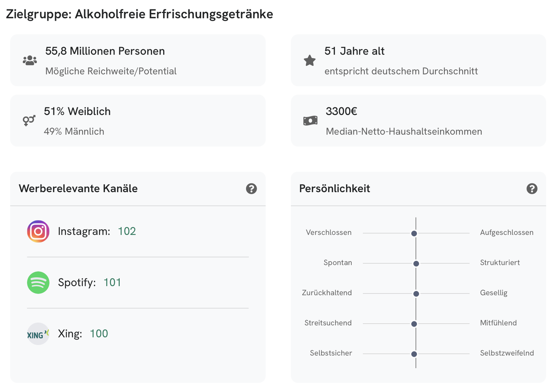
Task: Click the people icon next to reach potential
Action: (30, 60)
